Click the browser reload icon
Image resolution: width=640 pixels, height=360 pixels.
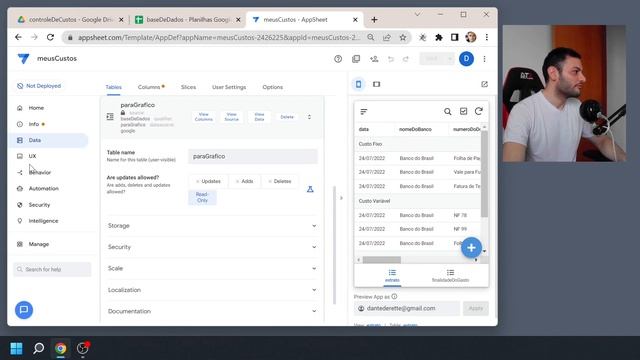[50, 37]
